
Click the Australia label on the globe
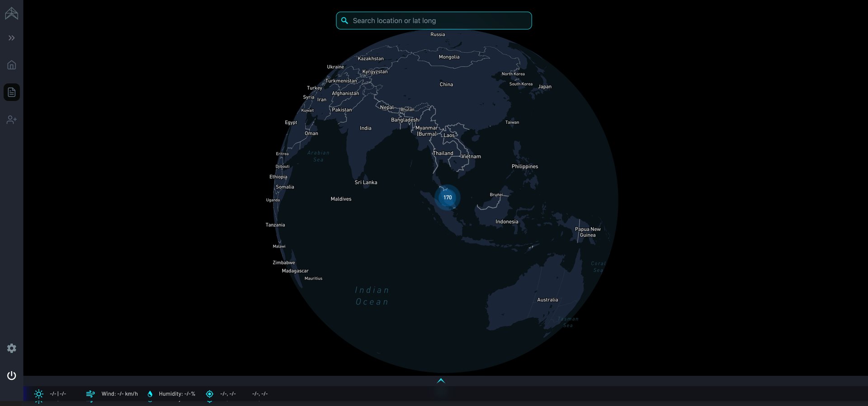click(547, 300)
